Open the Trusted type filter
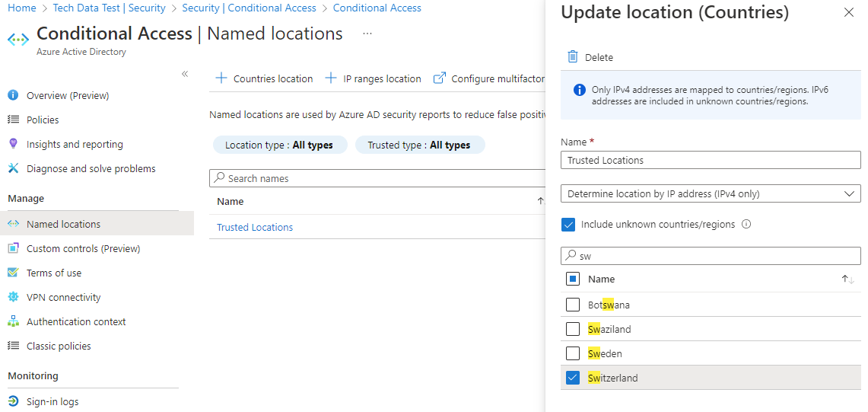The width and height of the screenshot is (868, 412). point(420,145)
